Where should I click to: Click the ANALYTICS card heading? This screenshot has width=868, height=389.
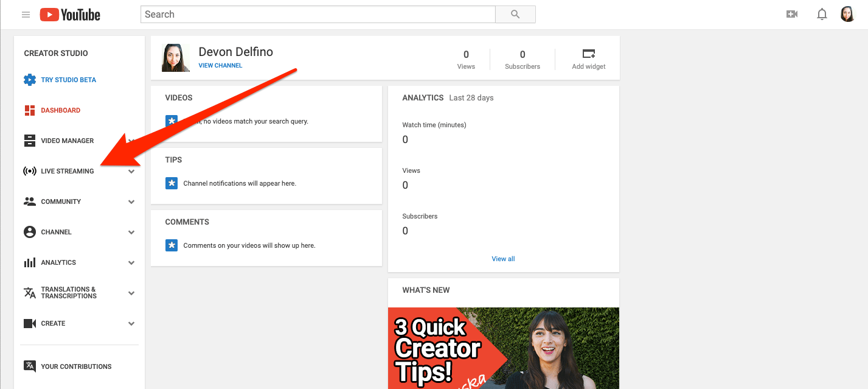423,97
